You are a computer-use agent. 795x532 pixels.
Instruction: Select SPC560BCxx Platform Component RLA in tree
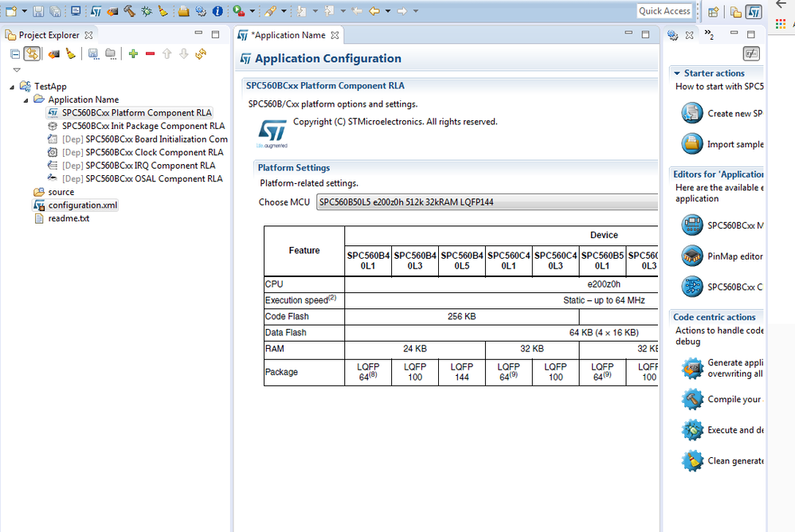(137, 112)
